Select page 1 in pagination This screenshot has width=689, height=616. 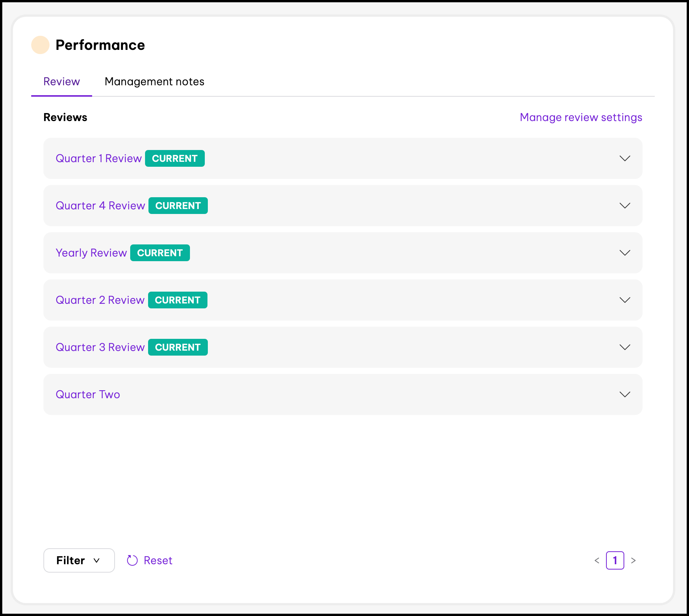pos(615,560)
